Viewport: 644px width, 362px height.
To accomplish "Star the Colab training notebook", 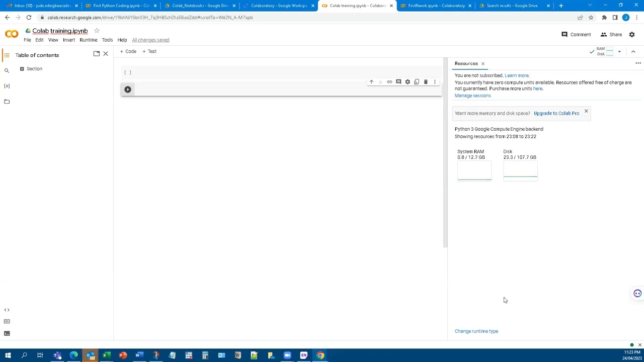I will pos(97,31).
